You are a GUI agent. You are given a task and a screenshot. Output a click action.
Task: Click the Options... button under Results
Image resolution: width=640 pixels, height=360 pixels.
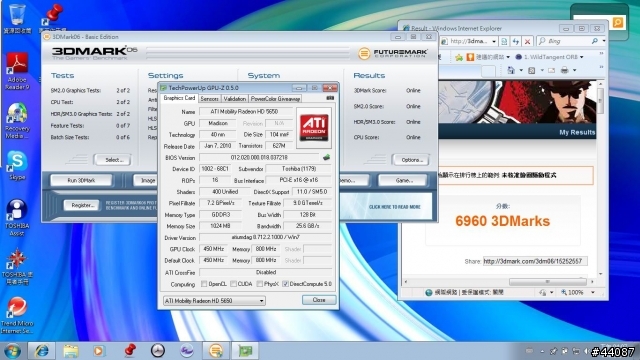coord(411,160)
